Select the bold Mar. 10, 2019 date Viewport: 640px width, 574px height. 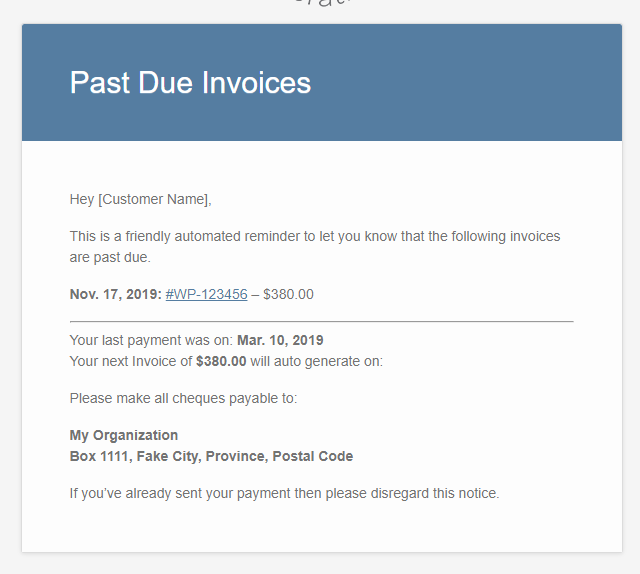point(280,340)
